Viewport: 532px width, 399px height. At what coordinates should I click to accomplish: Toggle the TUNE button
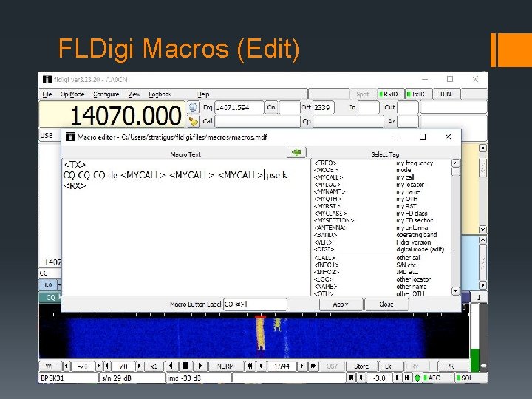point(446,94)
